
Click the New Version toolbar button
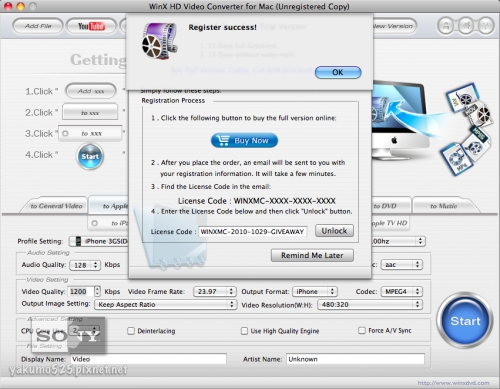(394, 26)
